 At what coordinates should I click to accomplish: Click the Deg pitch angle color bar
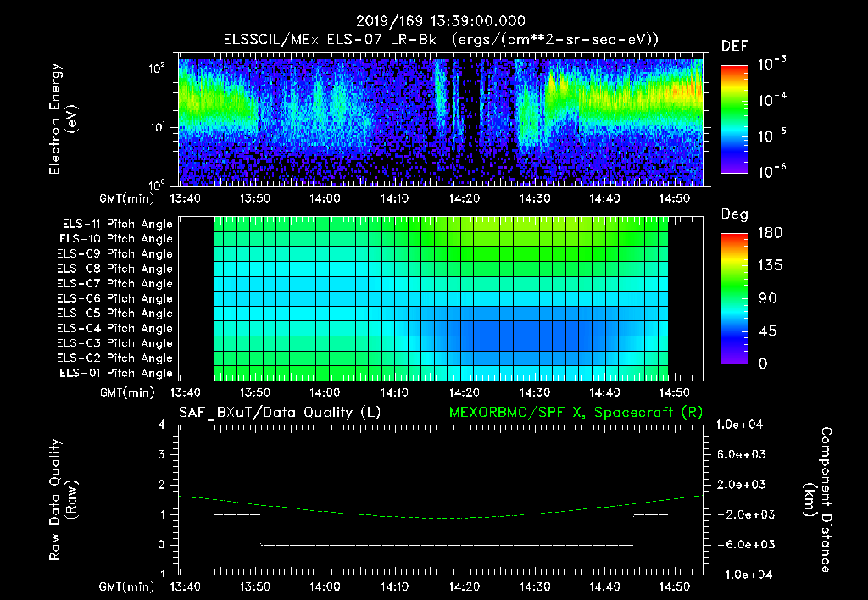pyautogui.click(x=734, y=298)
